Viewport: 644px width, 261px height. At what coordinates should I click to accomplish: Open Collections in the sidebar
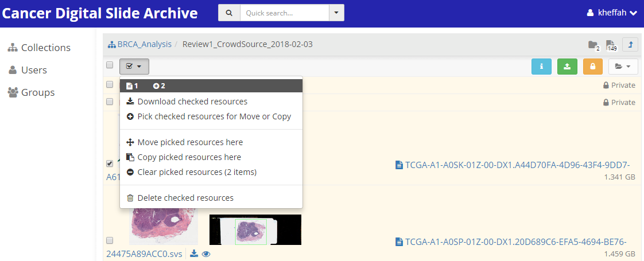pos(39,48)
